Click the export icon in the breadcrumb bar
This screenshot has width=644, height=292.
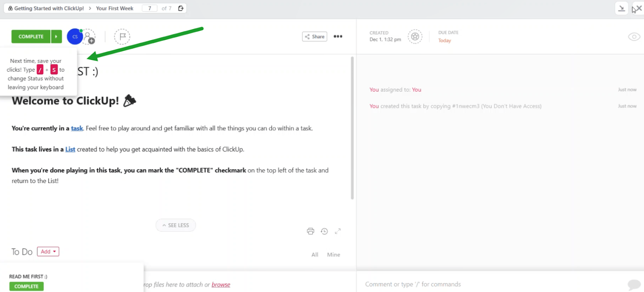181,8
